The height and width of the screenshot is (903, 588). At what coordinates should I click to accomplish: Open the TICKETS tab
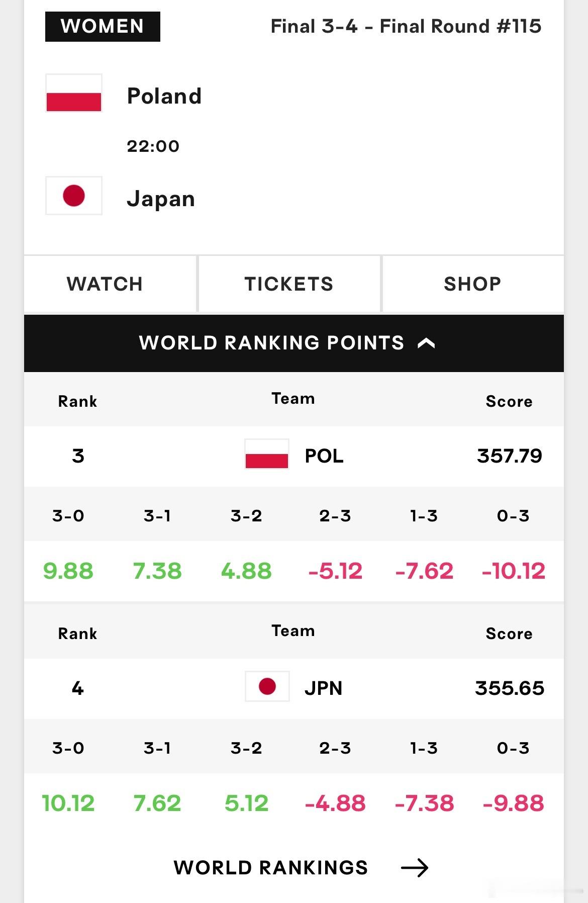pos(289,284)
